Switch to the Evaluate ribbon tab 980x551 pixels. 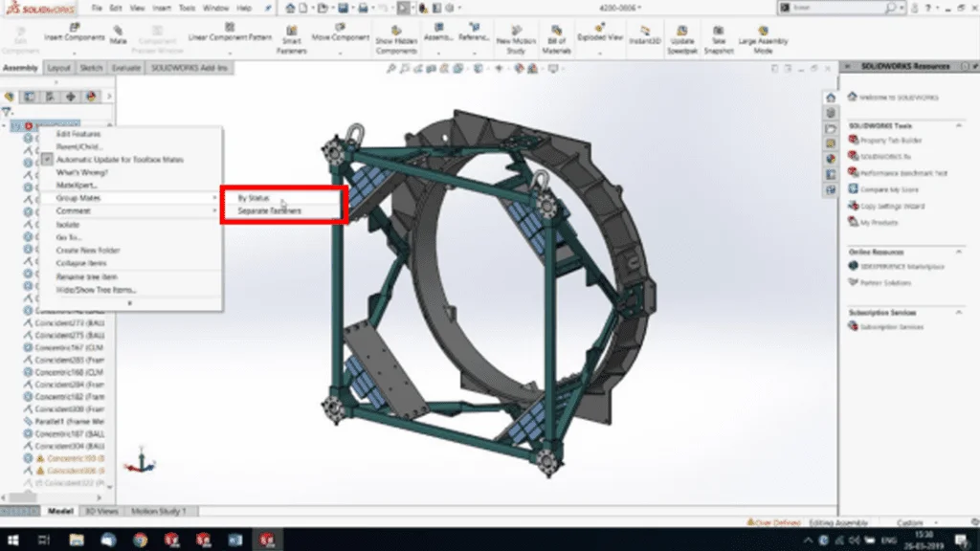pos(125,68)
